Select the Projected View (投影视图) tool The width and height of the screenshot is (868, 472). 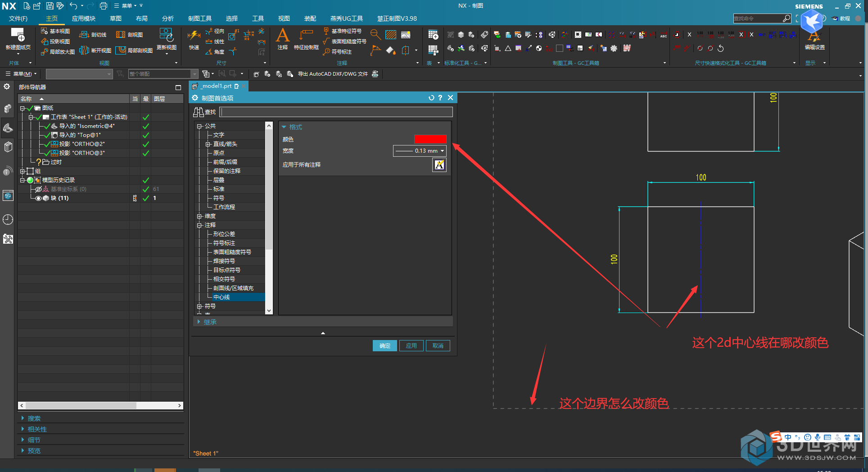click(x=55, y=41)
